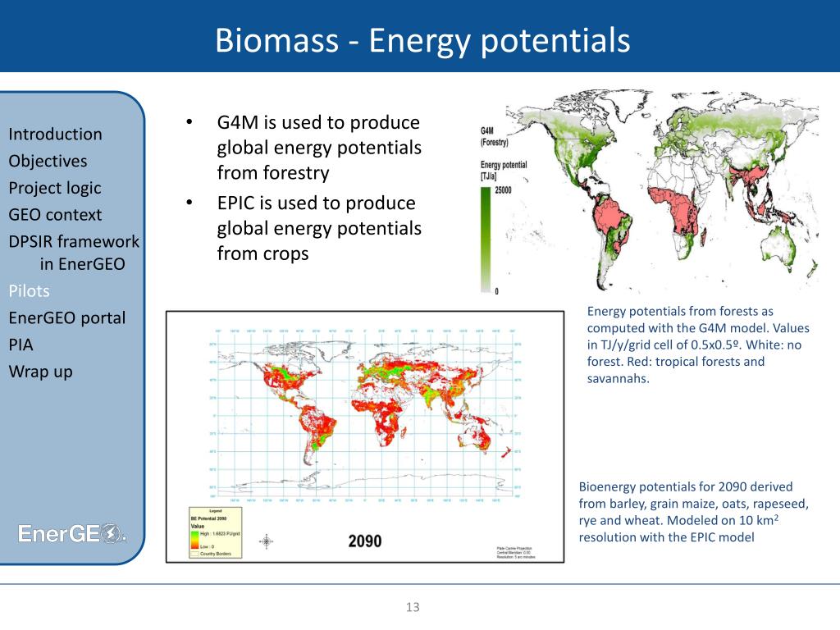Open the Objectives section
840x630 pixels.
point(48,161)
